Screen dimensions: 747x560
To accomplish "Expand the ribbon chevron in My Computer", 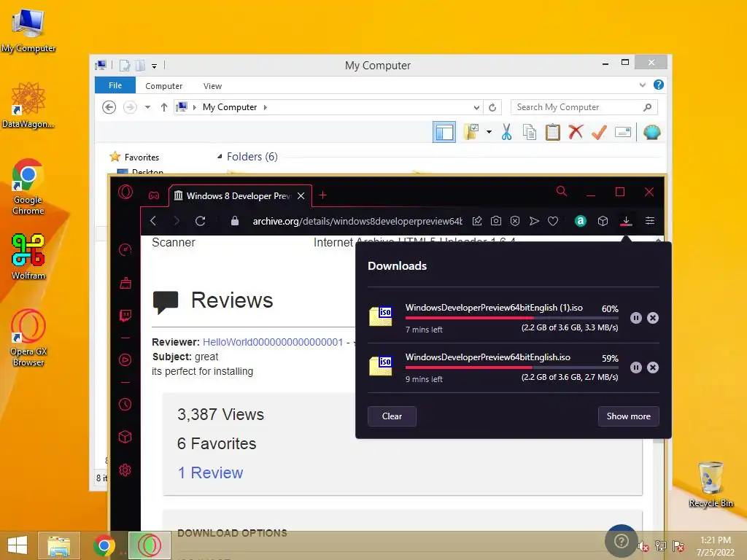I will (643, 85).
